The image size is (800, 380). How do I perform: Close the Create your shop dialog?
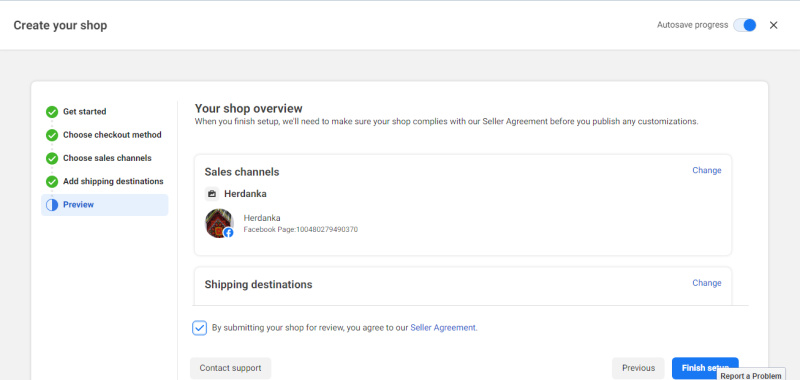coord(773,25)
